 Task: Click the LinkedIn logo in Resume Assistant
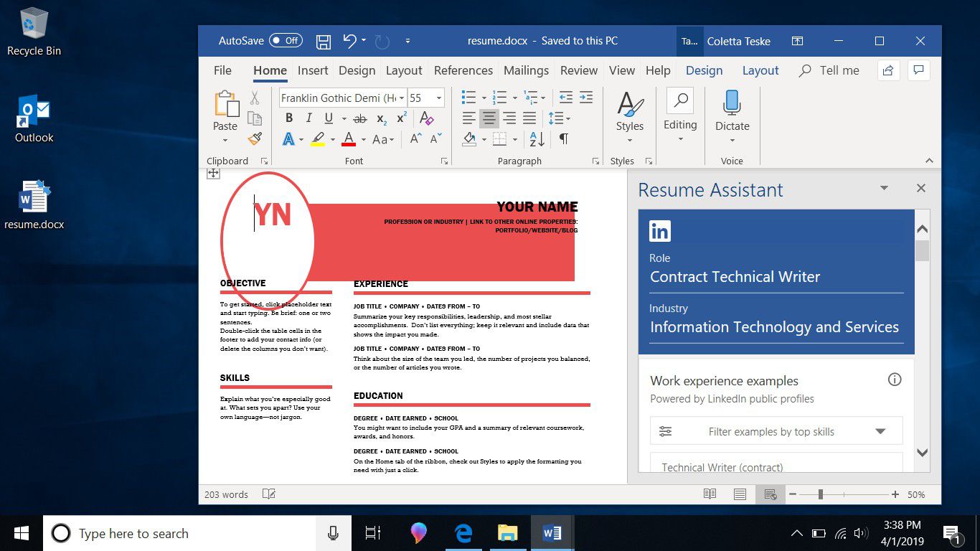(x=660, y=231)
